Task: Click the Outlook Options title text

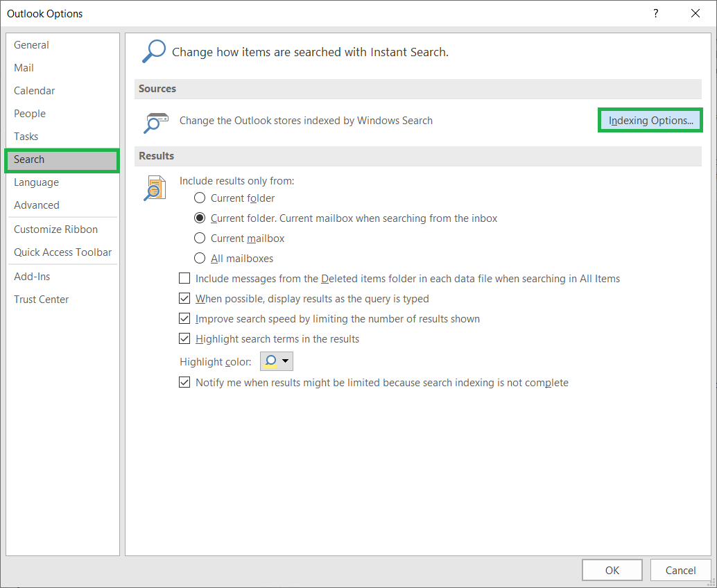Action: (x=45, y=14)
